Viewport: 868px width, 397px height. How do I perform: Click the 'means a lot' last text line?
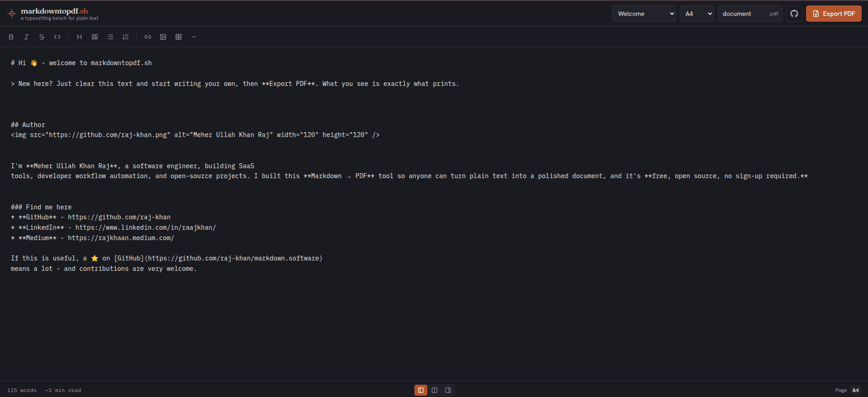coord(104,269)
